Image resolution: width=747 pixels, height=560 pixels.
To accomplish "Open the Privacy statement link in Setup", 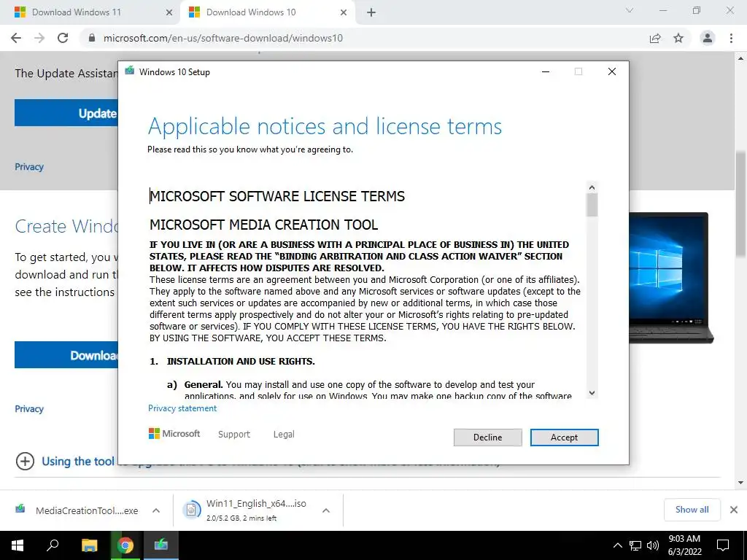I will 182,408.
